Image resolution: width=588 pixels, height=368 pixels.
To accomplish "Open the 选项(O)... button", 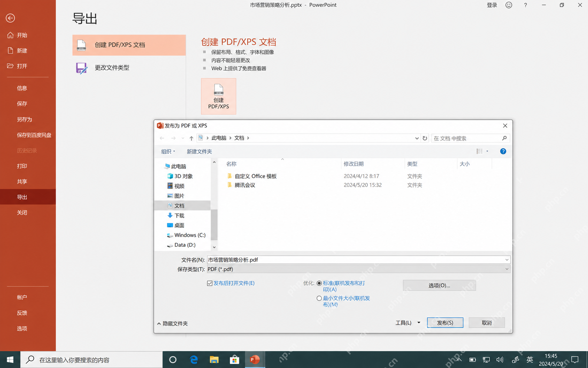I will tap(439, 285).
